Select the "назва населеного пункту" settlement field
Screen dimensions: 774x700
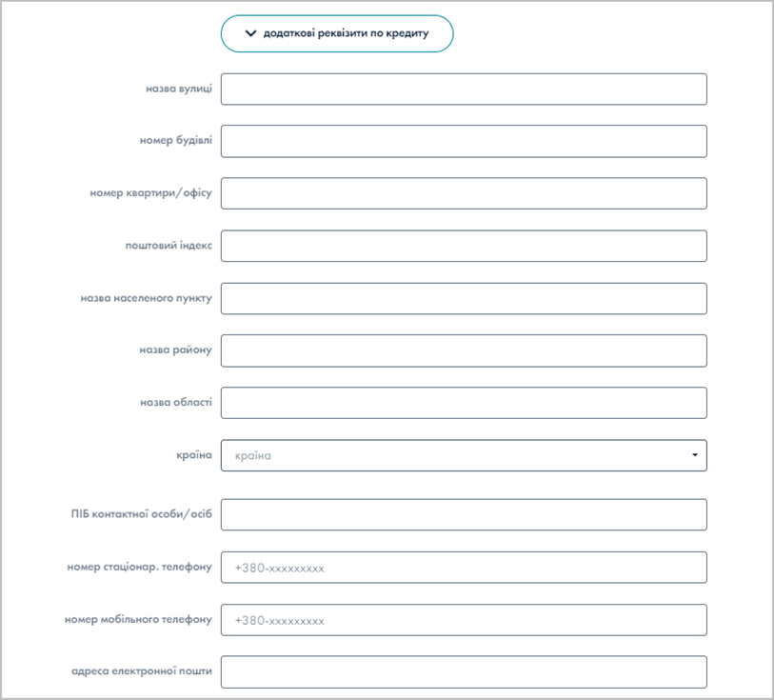coord(463,297)
